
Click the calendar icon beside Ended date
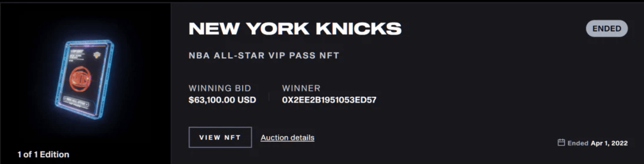tap(561, 143)
